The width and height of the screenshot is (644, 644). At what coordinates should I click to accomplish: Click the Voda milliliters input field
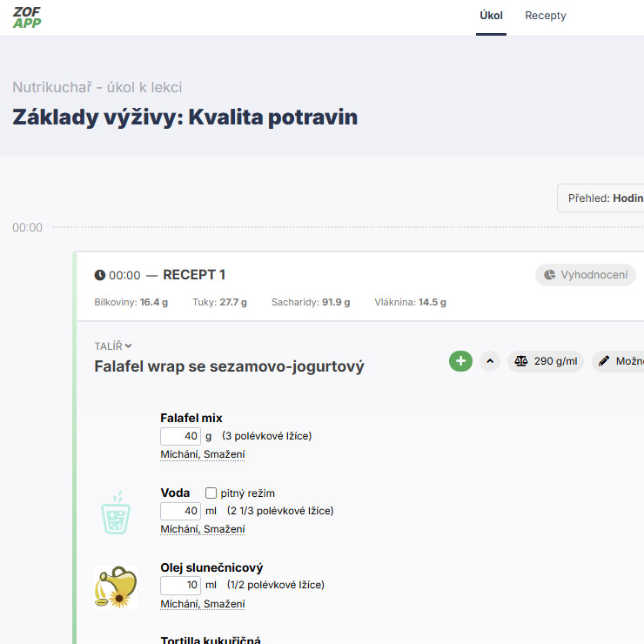(180, 511)
